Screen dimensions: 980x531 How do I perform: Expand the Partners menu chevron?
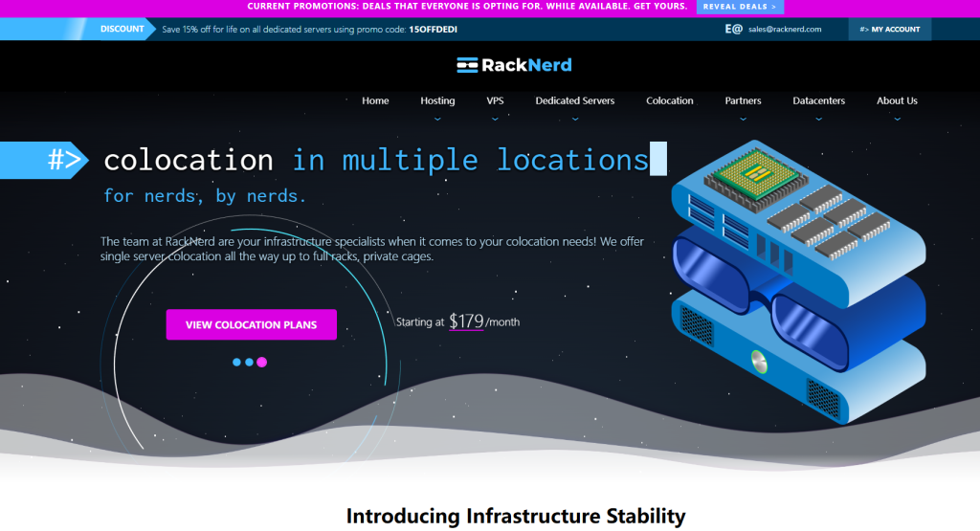pos(743,119)
